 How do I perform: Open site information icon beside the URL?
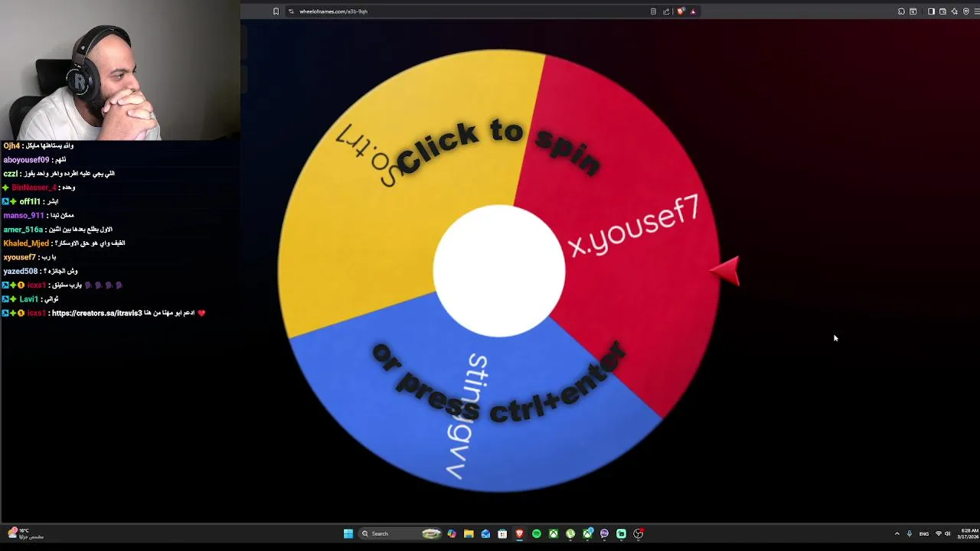point(291,11)
